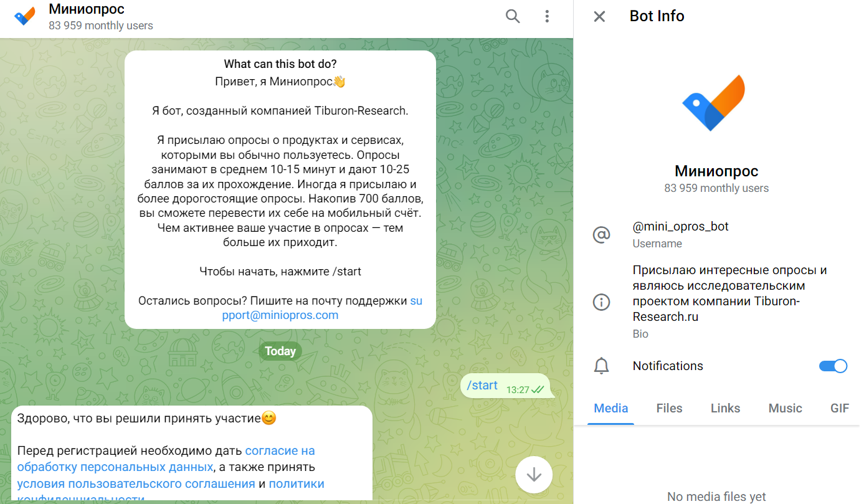Open the three-dot more options menu

(547, 16)
